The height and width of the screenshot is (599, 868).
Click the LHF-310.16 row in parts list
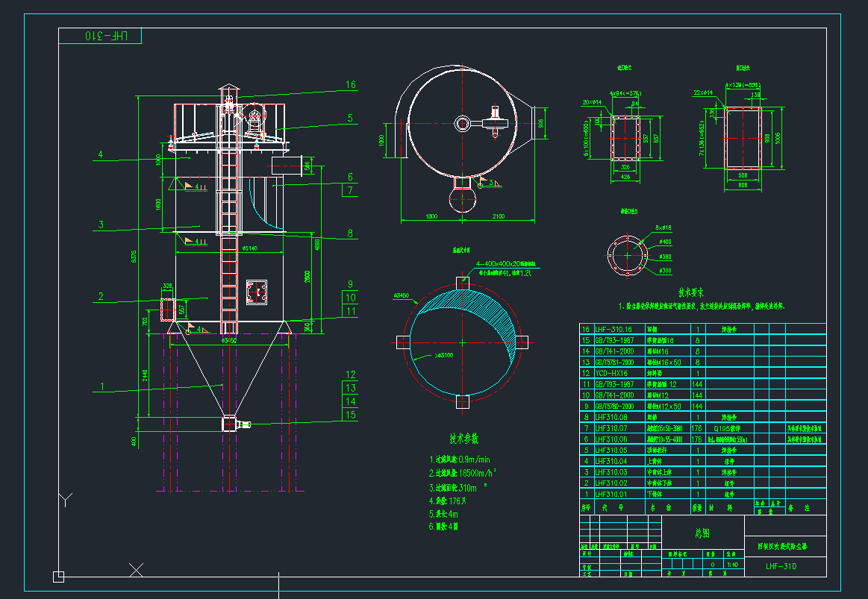(612, 329)
